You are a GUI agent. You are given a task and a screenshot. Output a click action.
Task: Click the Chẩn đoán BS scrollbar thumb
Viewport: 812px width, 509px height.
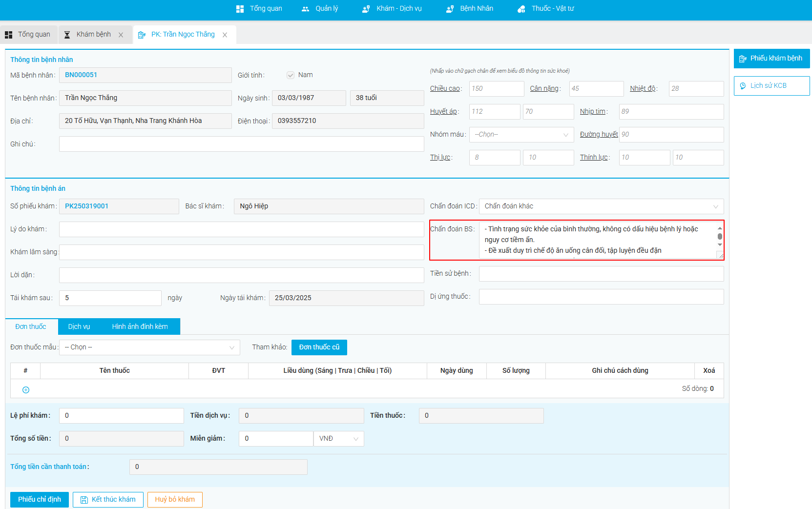point(720,237)
